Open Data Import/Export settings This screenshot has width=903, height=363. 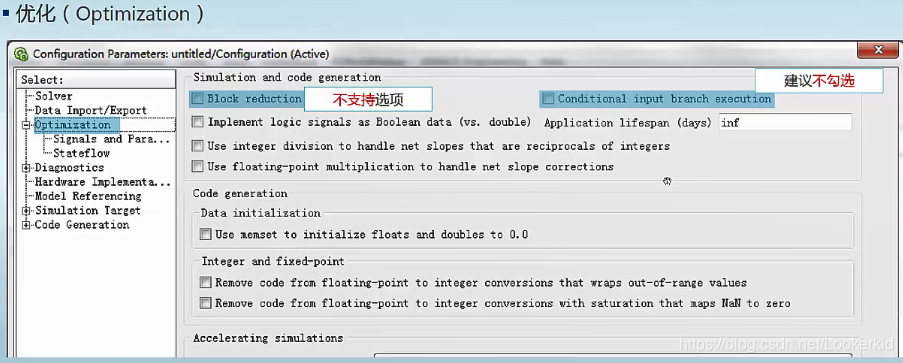[91, 110]
